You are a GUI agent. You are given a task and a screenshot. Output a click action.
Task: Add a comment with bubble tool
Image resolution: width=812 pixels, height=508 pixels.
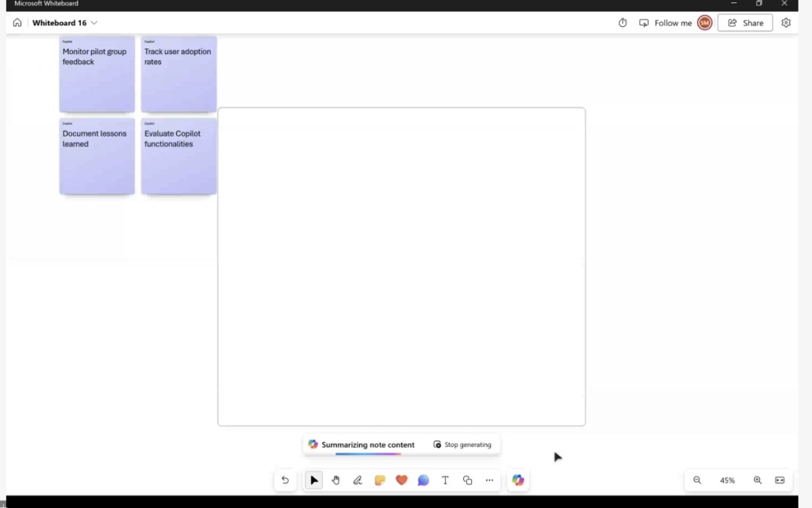point(423,480)
